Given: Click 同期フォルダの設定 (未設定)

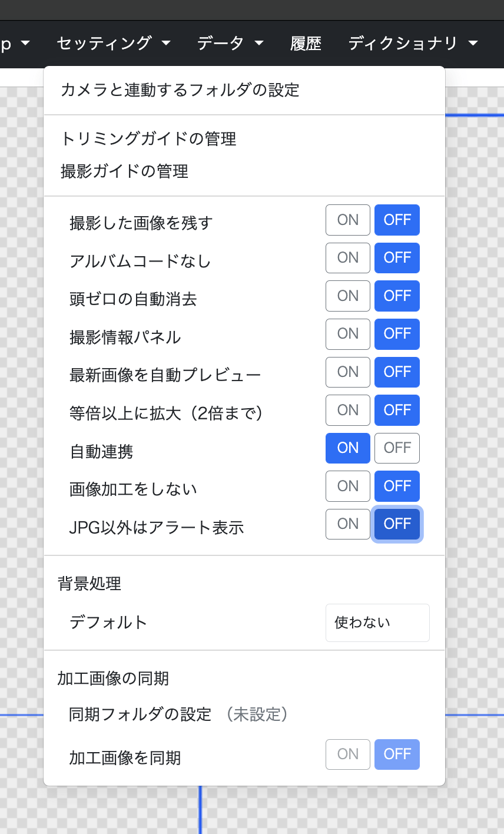Looking at the screenshot, I should click(x=178, y=714).
